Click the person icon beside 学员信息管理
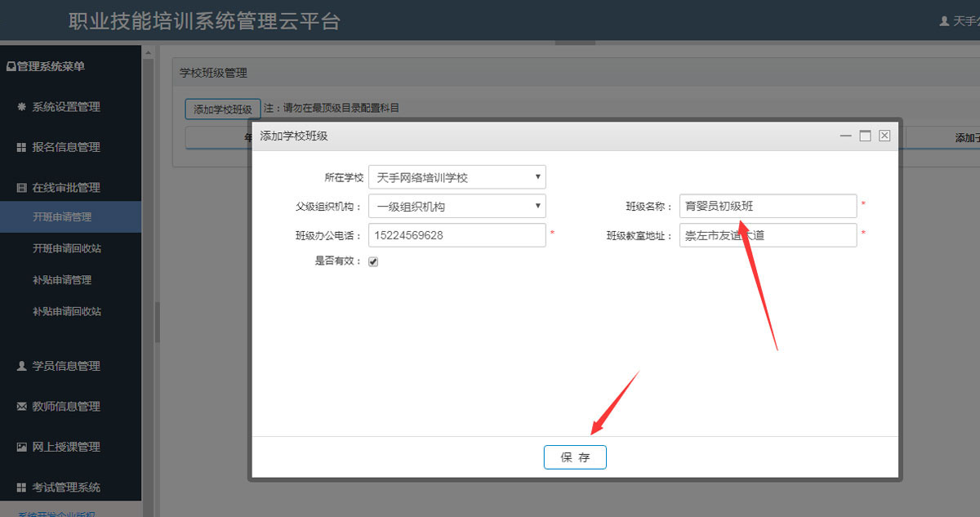Viewport: 980px width, 517px height. coord(21,366)
